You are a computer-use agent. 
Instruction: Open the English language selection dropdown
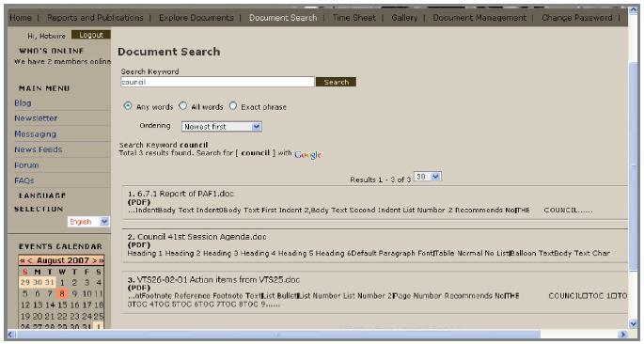click(88, 222)
